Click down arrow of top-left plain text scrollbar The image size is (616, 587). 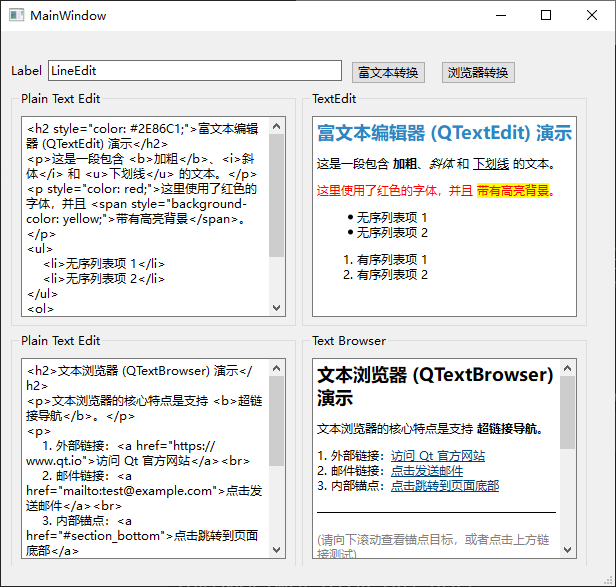[277, 307]
